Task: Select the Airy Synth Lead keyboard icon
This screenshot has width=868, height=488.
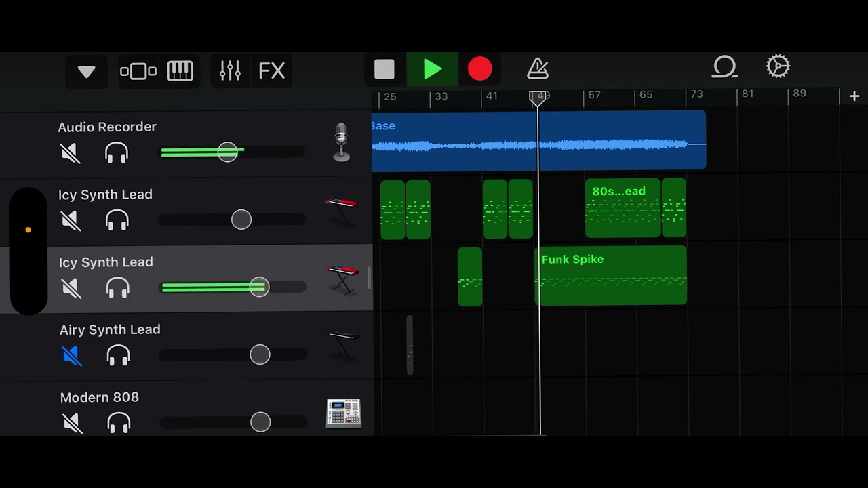Action: (x=344, y=345)
